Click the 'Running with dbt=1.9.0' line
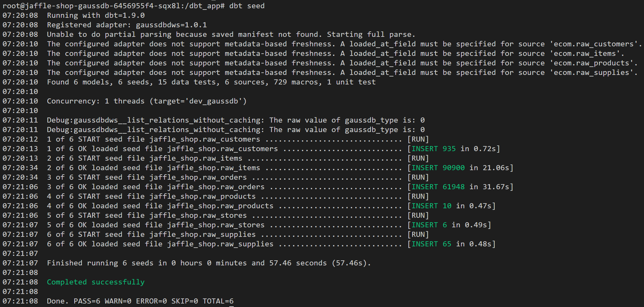Viewport: 644px width, 307px height. pyautogui.click(x=96, y=15)
